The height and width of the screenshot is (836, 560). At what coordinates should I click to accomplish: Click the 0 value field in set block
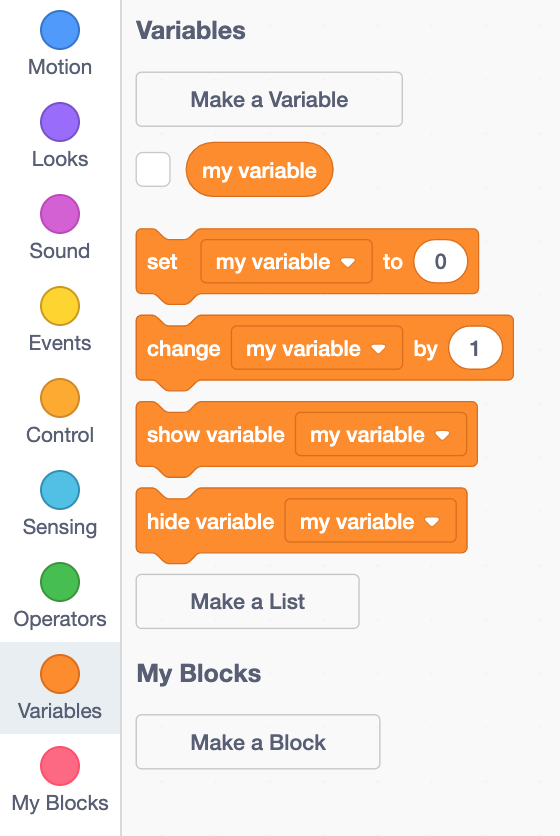click(441, 261)
